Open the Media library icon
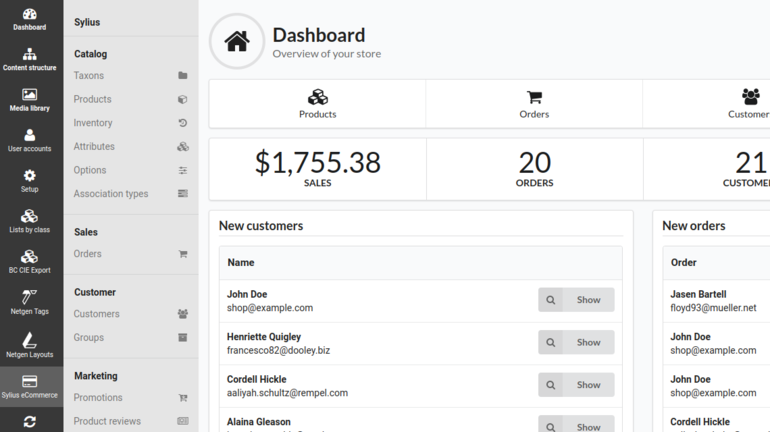Image resolution: width=770 pixels, height=432 pixels. coord(30,100)
